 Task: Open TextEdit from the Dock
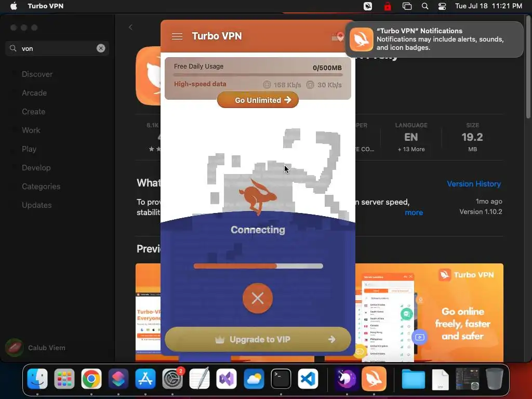tap(199, 379)
